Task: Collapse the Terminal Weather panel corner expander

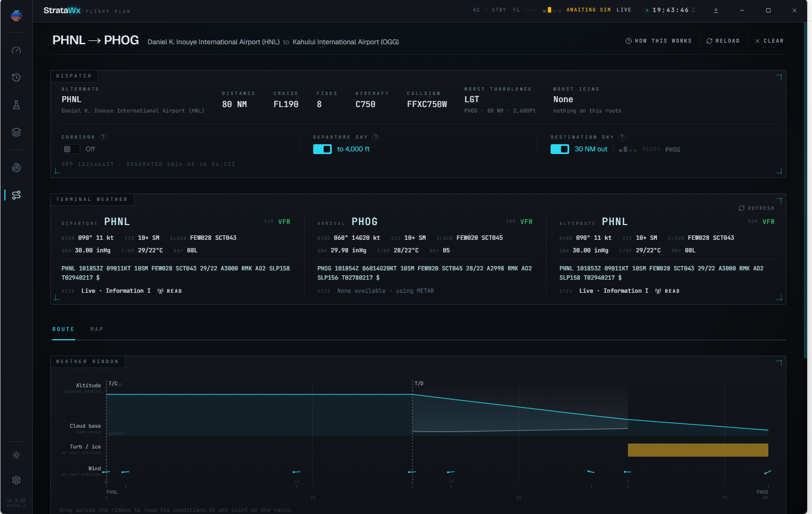Action: pos(779,200)
